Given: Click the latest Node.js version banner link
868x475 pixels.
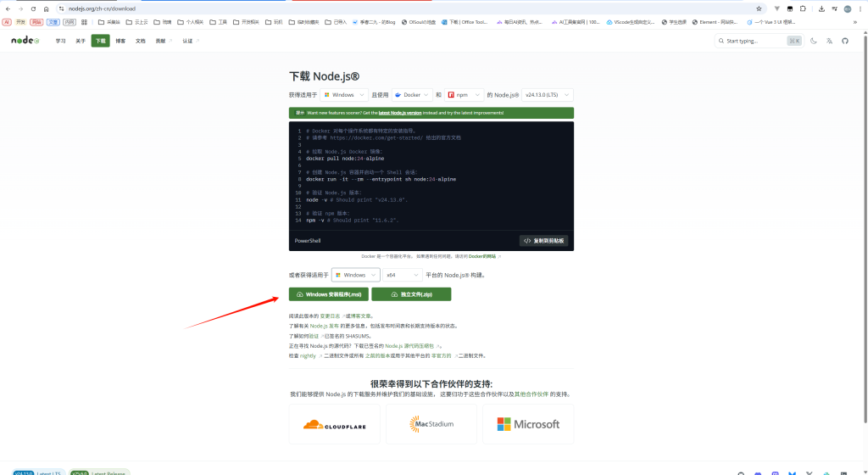Looking at the screenshot, I should click(400, 113).
